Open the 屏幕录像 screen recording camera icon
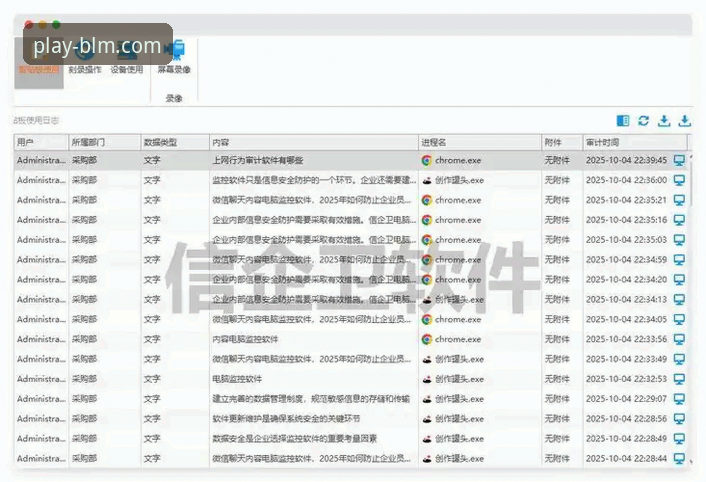Image resolution: width=706 pixels, height=482 pixels. 174,50
